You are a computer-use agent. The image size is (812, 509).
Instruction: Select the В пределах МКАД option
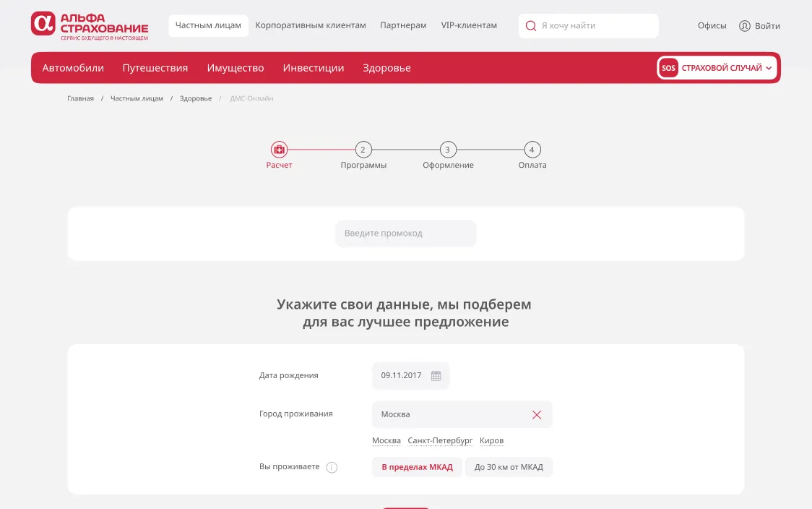click(x=417, y=467)
